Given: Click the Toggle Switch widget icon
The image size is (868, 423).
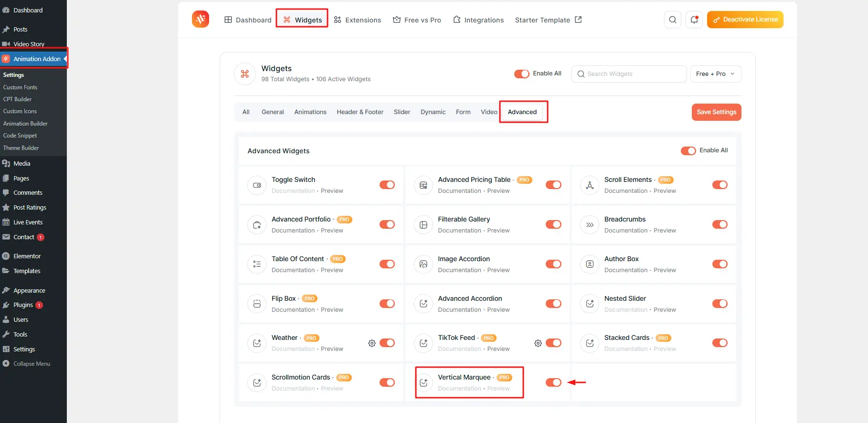Looking at the screenshot, I should pyautogui.click(x=257, y=185).
